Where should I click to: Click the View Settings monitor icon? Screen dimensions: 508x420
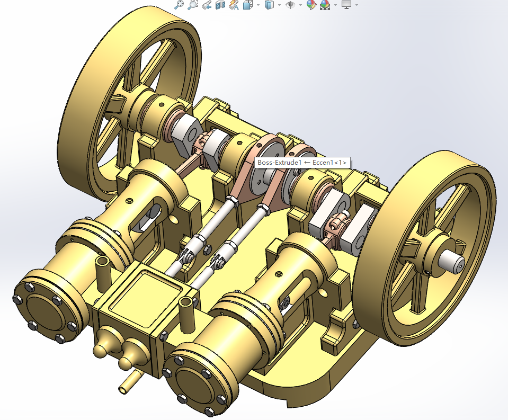[x=346, y=5]
